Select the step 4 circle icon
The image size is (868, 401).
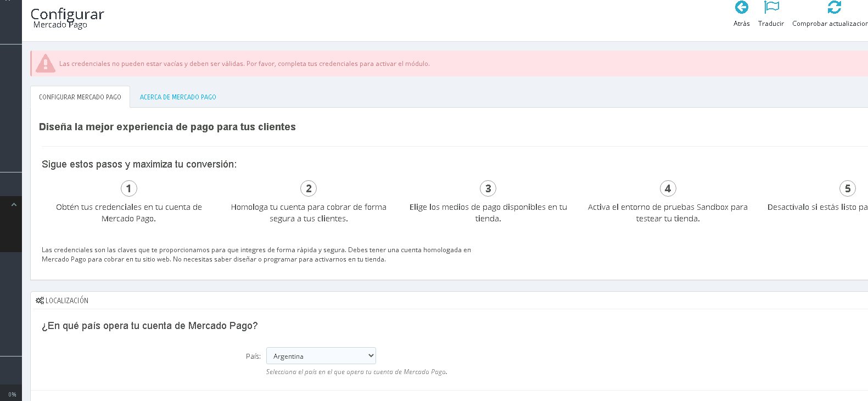[668, 188]
